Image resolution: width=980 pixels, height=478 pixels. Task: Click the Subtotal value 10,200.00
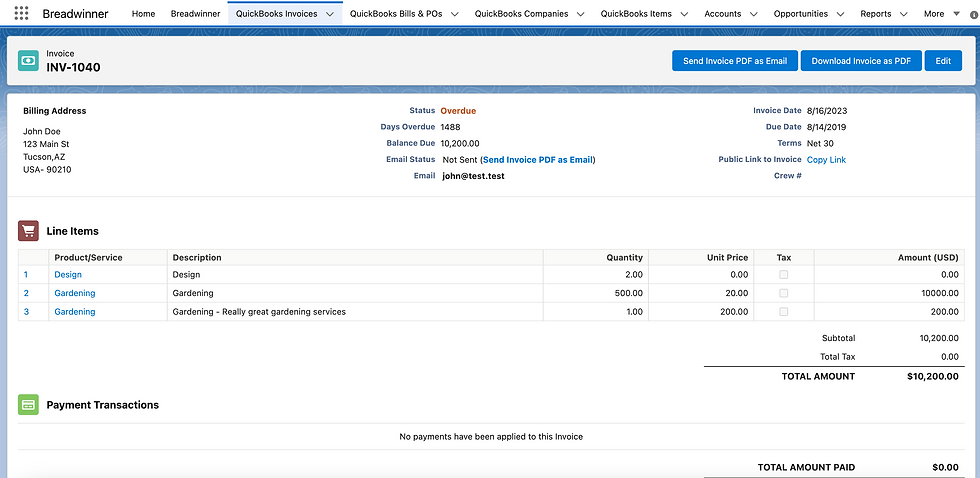(x=939, y=338)
